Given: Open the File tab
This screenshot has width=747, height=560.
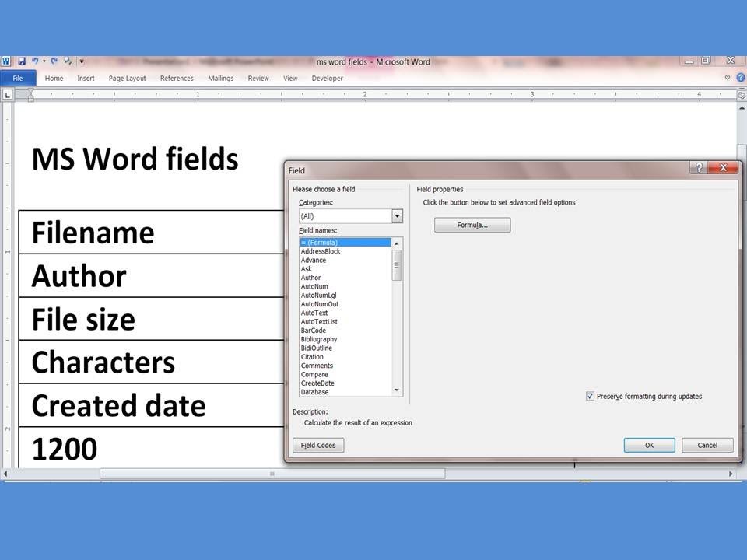Looking at the screenshot, I should (x=18, y=78).
